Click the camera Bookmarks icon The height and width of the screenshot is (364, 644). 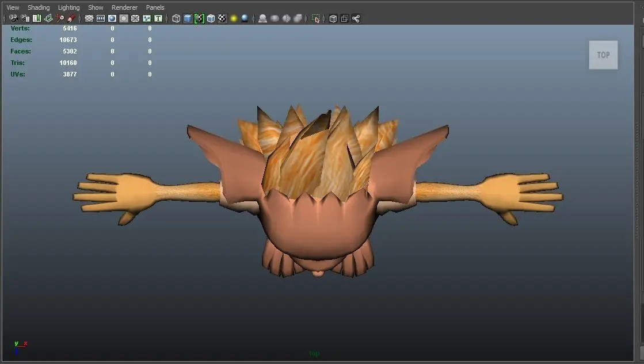[37, 18]
